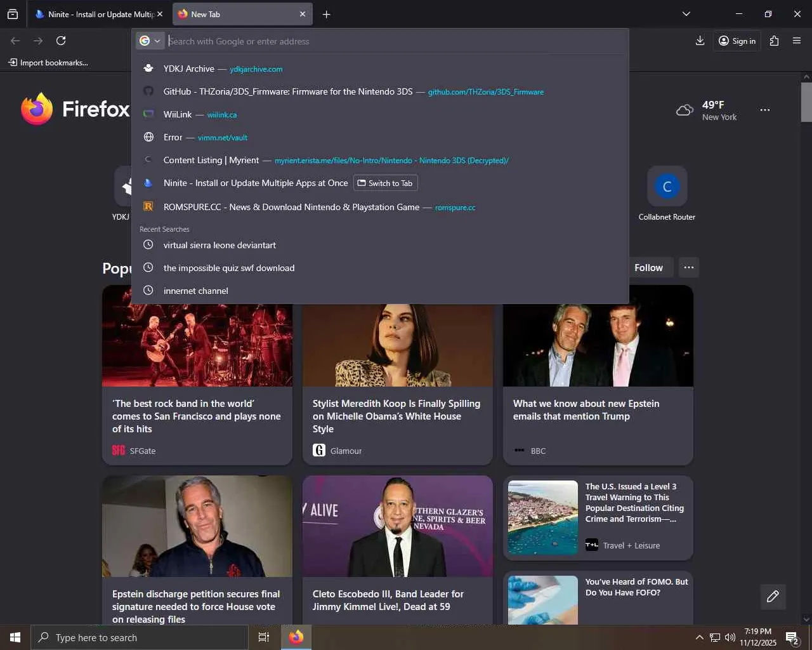Viewport: 812px width, 650px height.
Task: Click the Switch to Tab button
Action: (385, 183)
